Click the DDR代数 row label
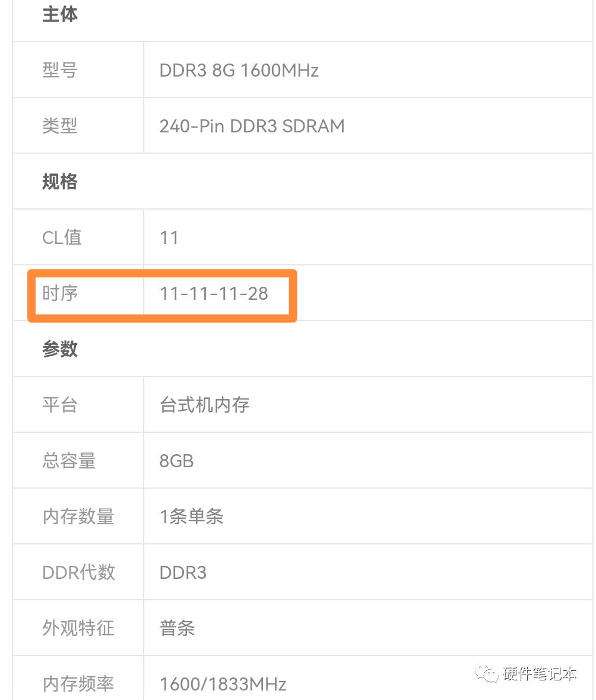This screenshot has width=596, height=700. (78, 572)
